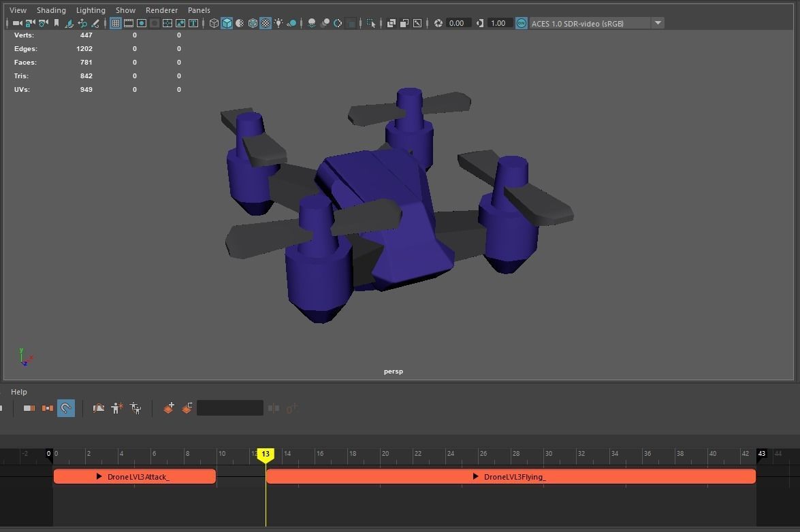Toggle the Safe Title icon
The width and height of the screenshot is (800, 532).
pyautogui.click(x=193, y=23)
